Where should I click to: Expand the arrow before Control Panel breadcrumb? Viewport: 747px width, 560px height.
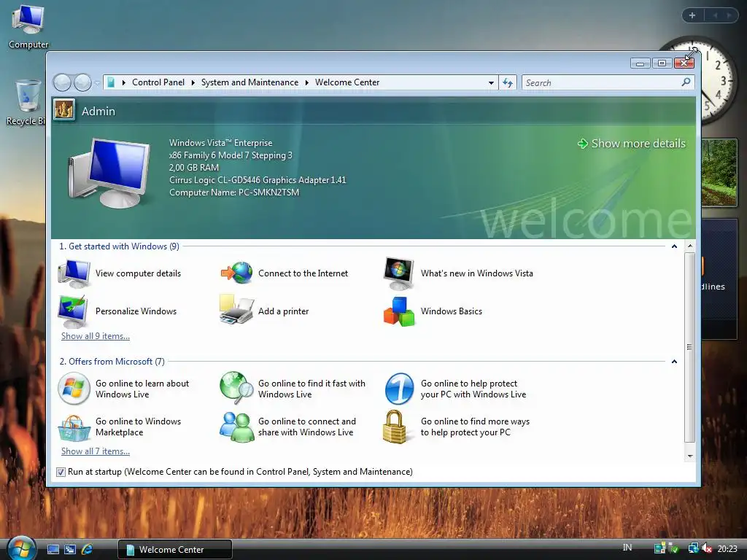click(x=124, y=82)
